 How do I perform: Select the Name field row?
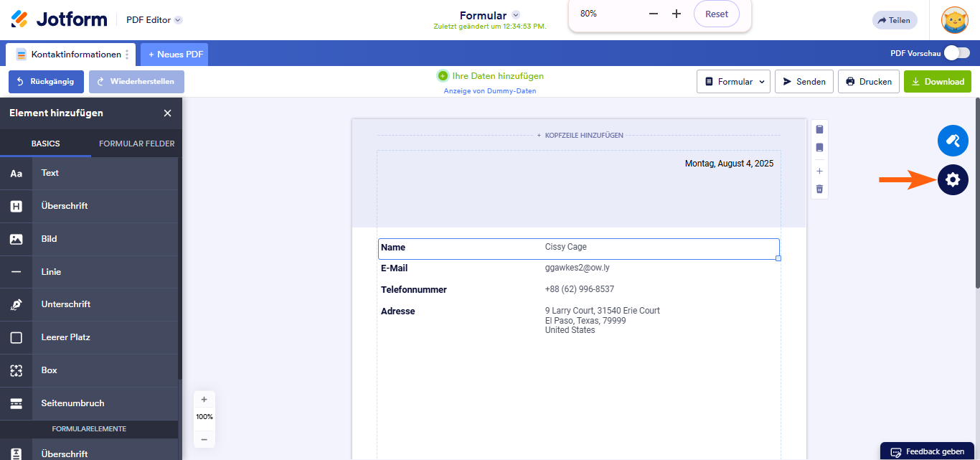tap(578, 248)
